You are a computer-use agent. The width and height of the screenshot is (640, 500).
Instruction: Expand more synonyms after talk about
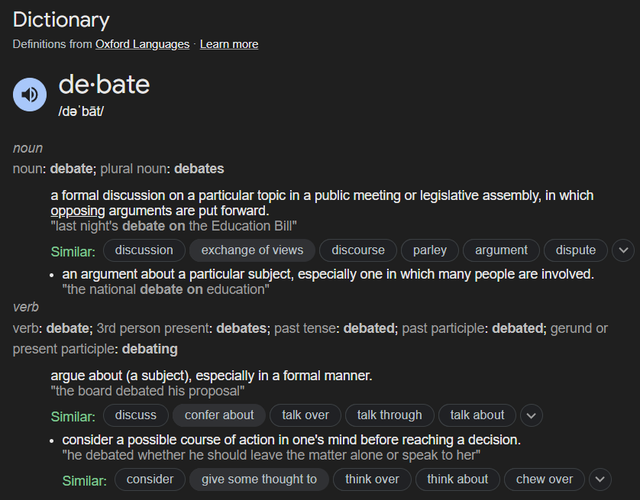(531, 416)
